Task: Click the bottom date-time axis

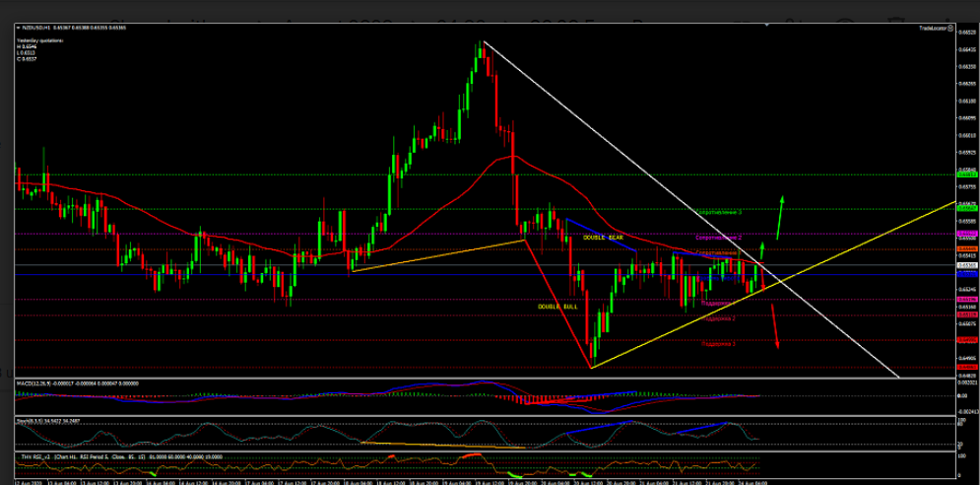Action: [x=394, y=481]
